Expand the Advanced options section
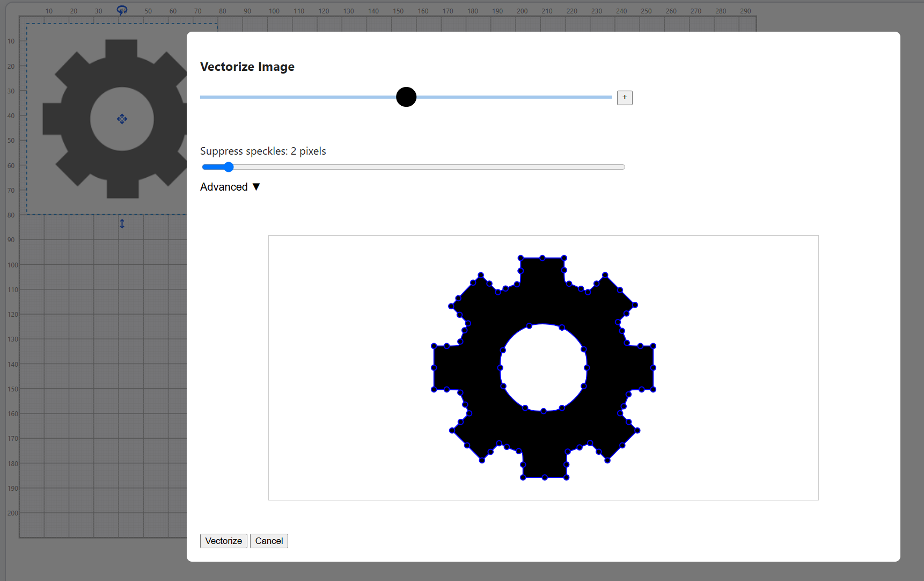The width and height of the screenshot is (924, 581). click(x=230, y=187)
